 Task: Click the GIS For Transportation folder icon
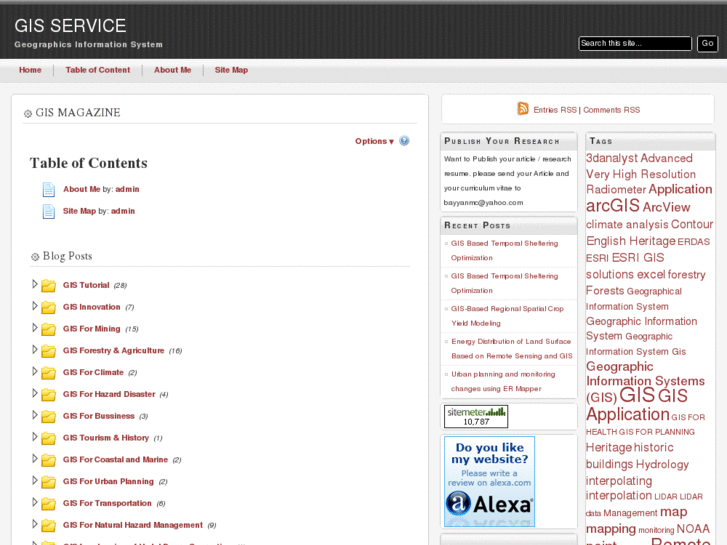tap(48, 503)
